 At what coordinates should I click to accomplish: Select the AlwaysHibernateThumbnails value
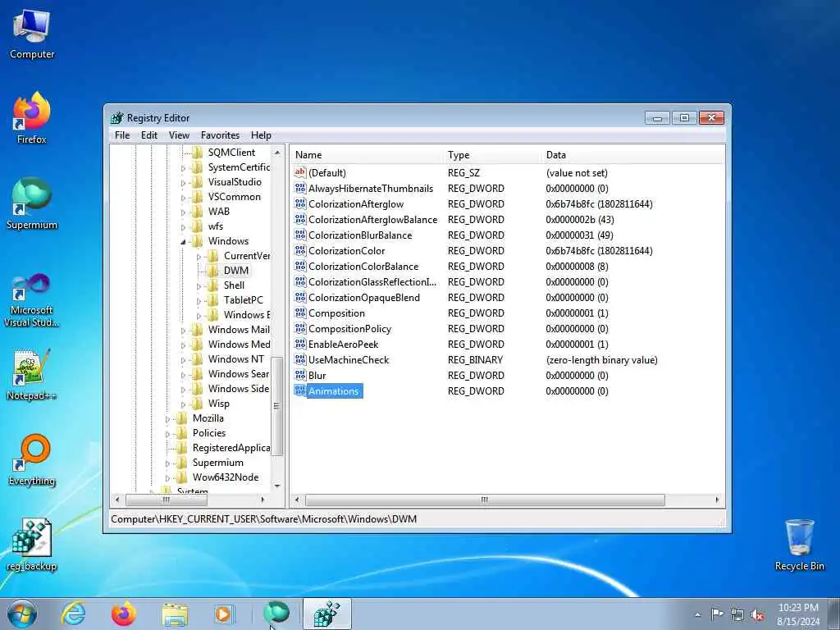[x=370, y=189]
